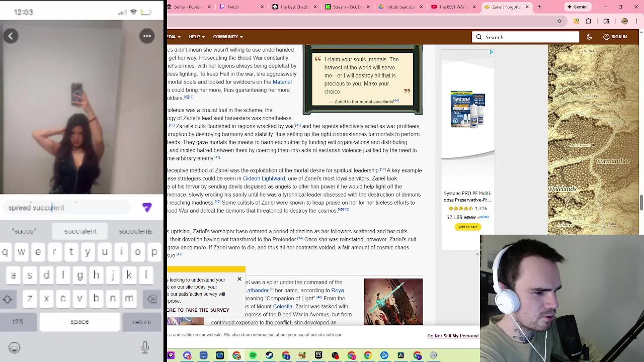644x362 pixels.
Task: Tap the shift key on the phone keyboard
Action: [x=8, y=299]
